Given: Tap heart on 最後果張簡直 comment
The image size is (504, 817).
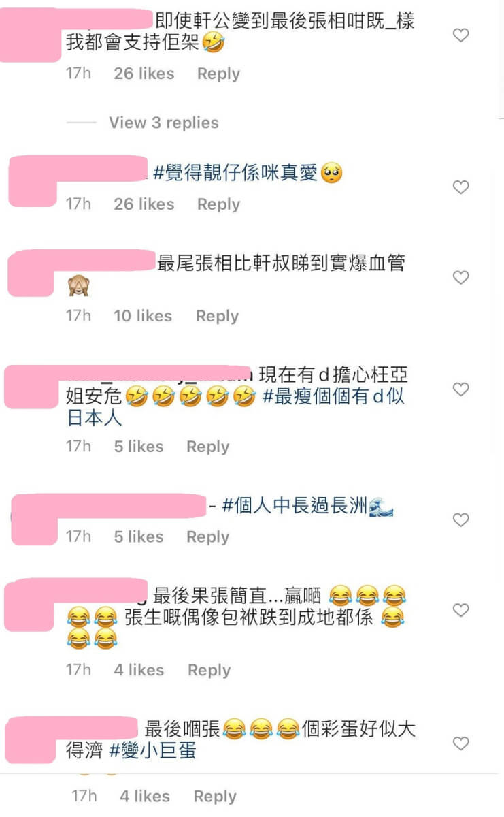Looking at the screenshot, I should pos(461,609).
